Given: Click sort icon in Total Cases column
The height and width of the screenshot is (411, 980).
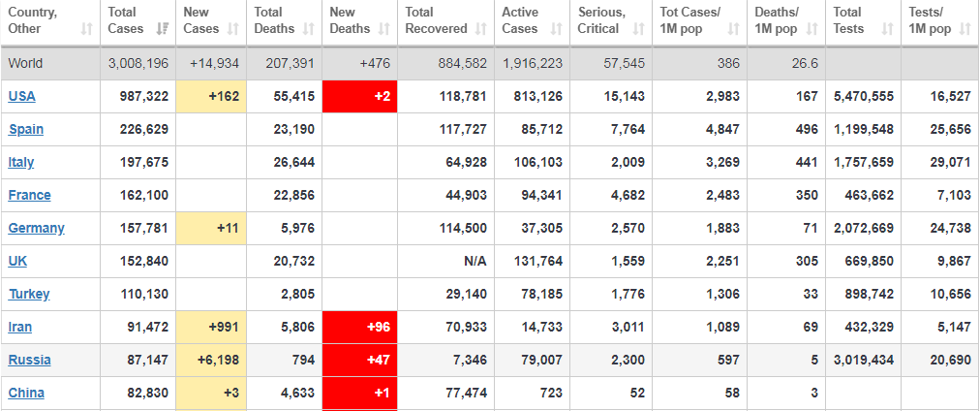Looking at the screenshot, I should pos(163,29).
